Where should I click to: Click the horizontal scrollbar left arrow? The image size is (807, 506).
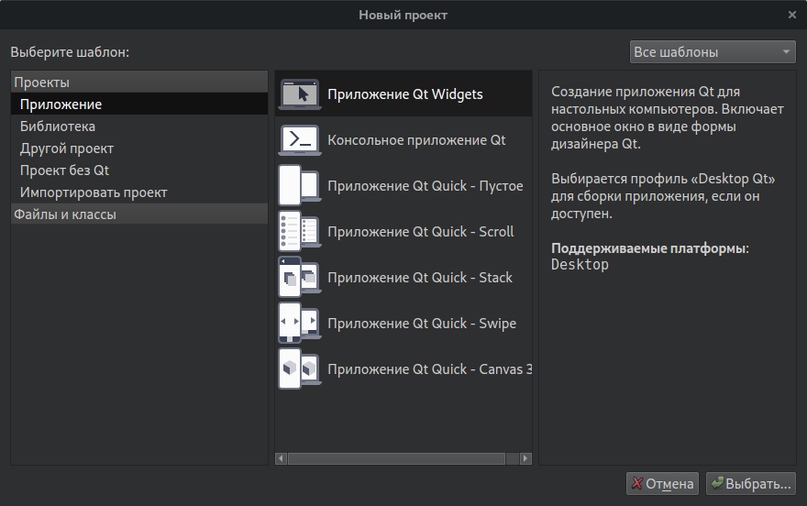pos(281,459)
